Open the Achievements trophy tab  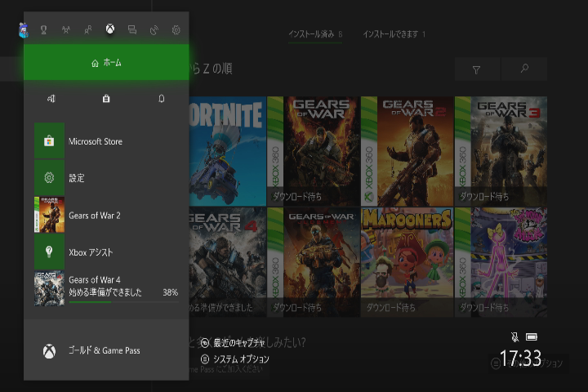(43, 30)
